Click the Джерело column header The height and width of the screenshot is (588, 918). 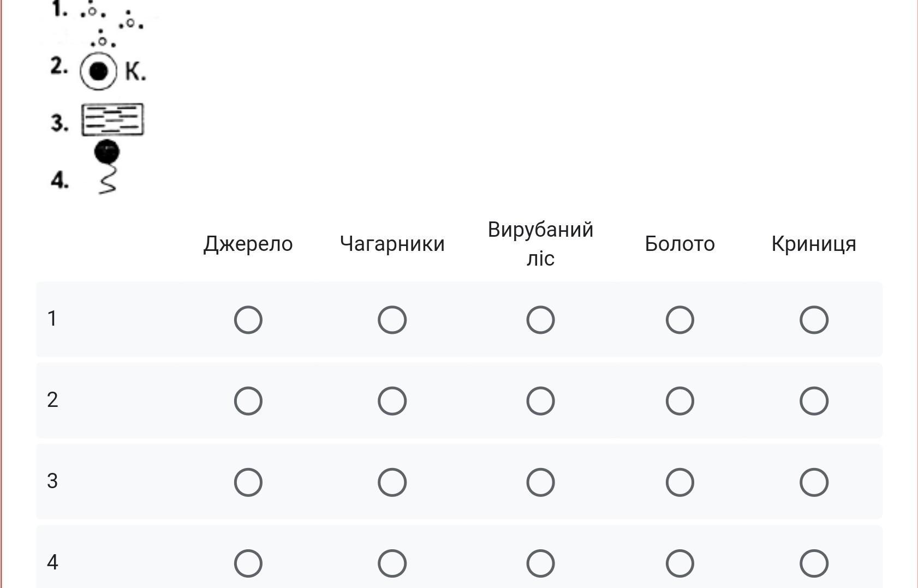248,244
